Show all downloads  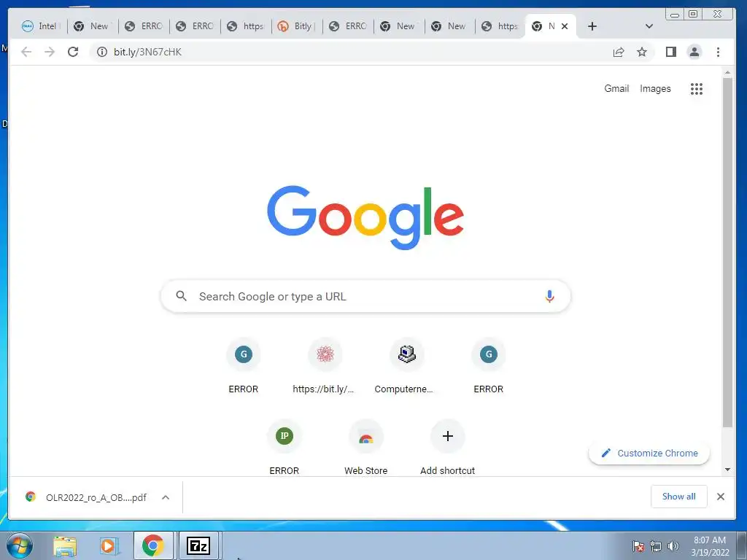(679, 497)
